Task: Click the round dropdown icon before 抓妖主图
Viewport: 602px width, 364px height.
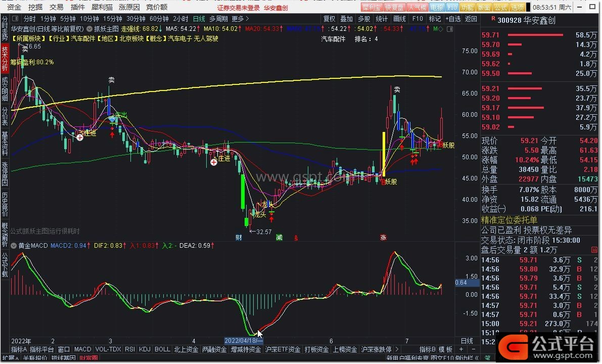Action: [x=89, y=29]
